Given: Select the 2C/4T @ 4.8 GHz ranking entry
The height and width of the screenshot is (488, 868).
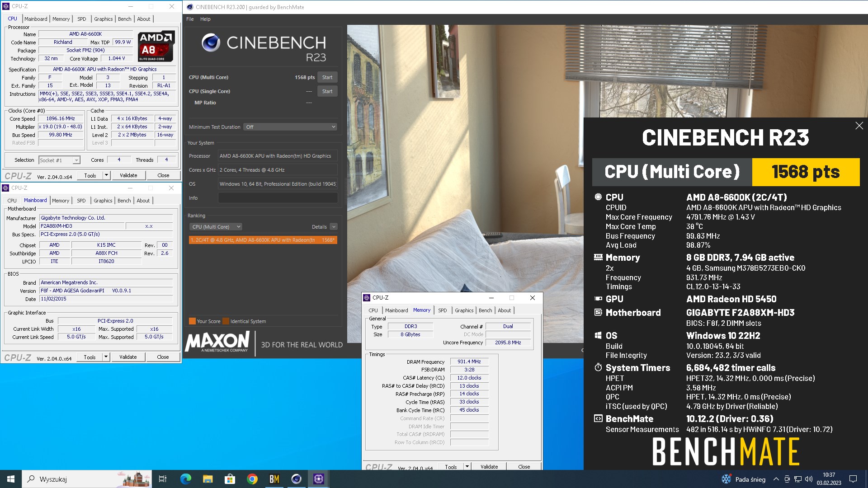Looking at the screenshot, I should coord(263,240).
